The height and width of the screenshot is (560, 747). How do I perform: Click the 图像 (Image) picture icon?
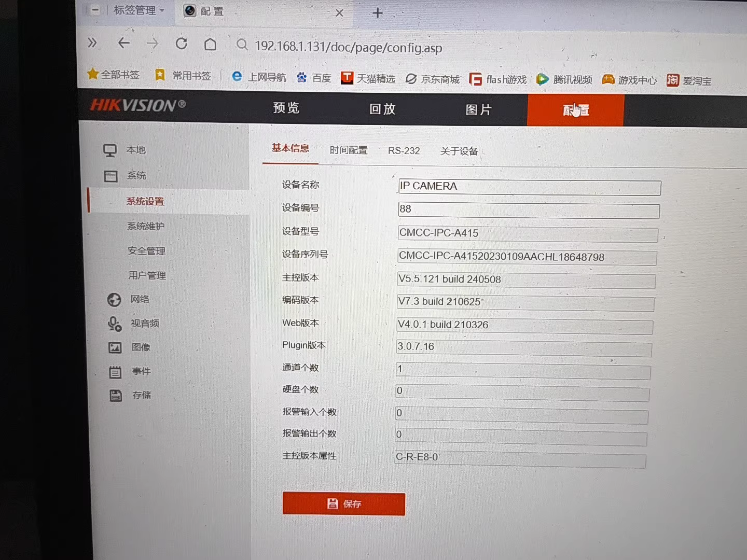pos(115,347)
